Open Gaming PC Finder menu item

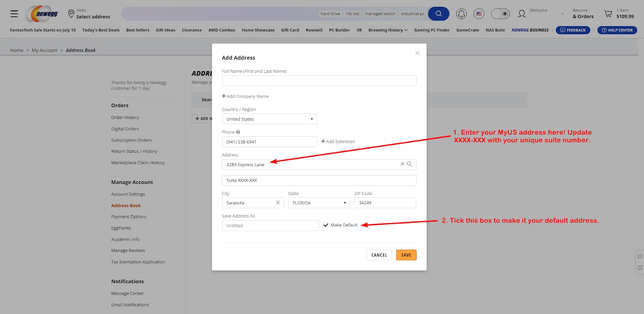tap(432, 30)
